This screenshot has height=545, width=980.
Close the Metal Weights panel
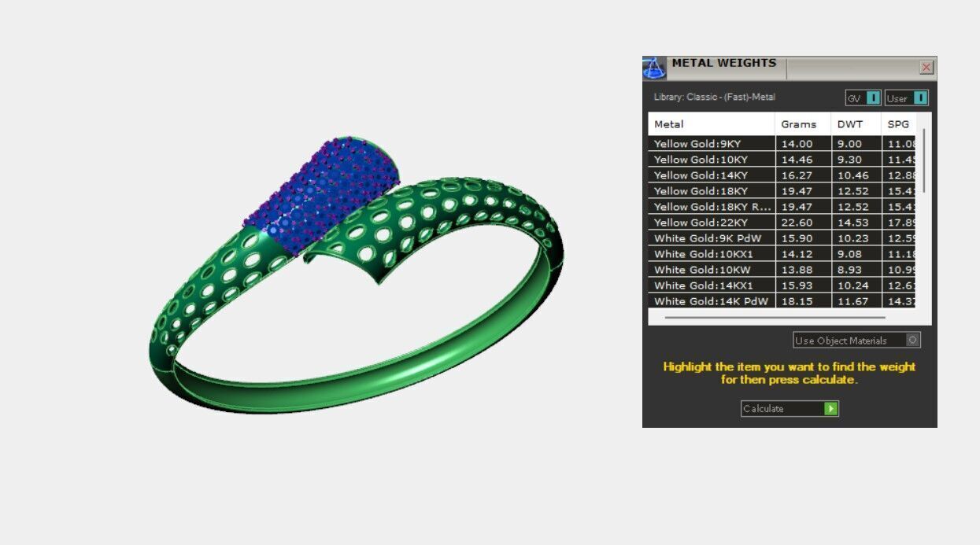coord(926,68)
